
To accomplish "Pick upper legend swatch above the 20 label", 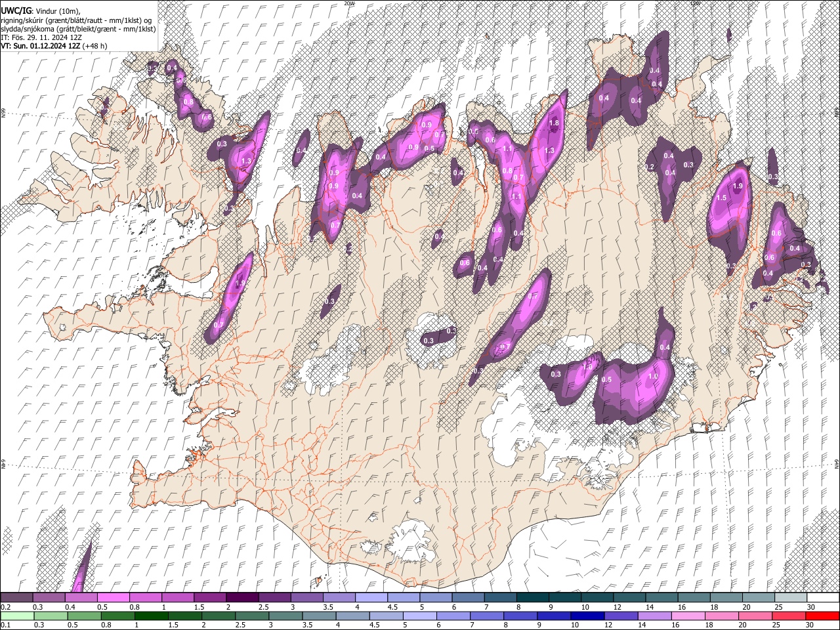I will click(758, 597).
